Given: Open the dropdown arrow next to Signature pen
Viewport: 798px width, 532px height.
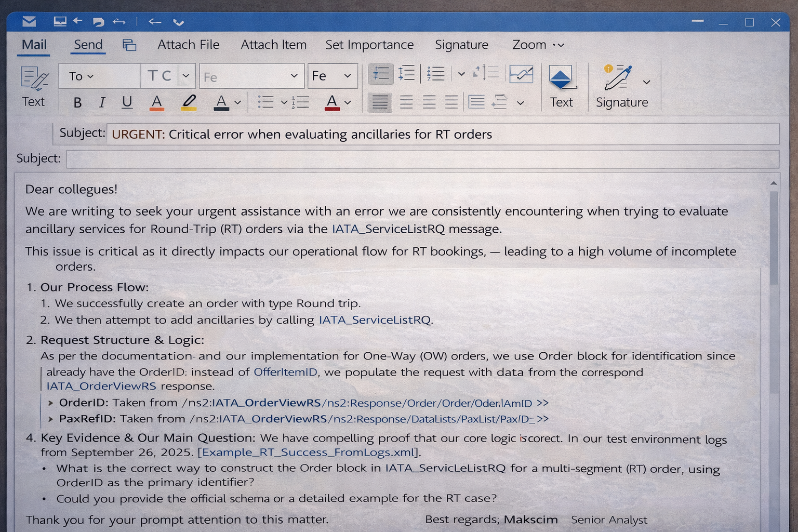Looking at the screenshot, I should pos(646,82).
